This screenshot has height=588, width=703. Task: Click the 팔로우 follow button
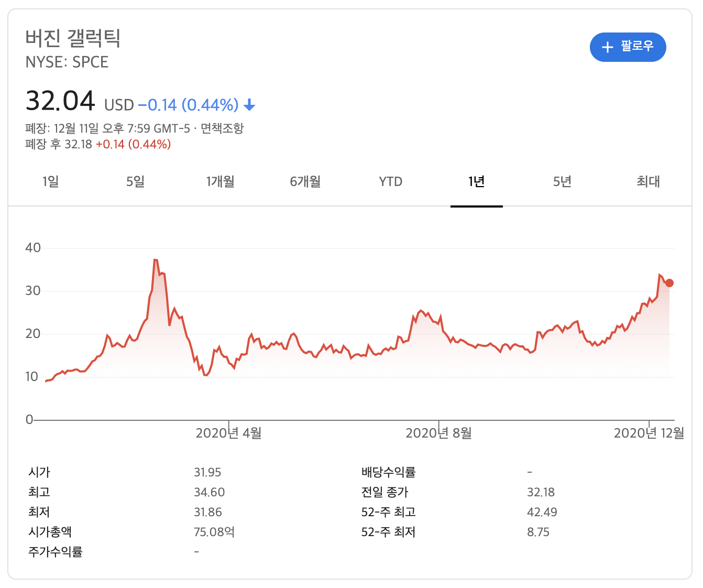628,47
